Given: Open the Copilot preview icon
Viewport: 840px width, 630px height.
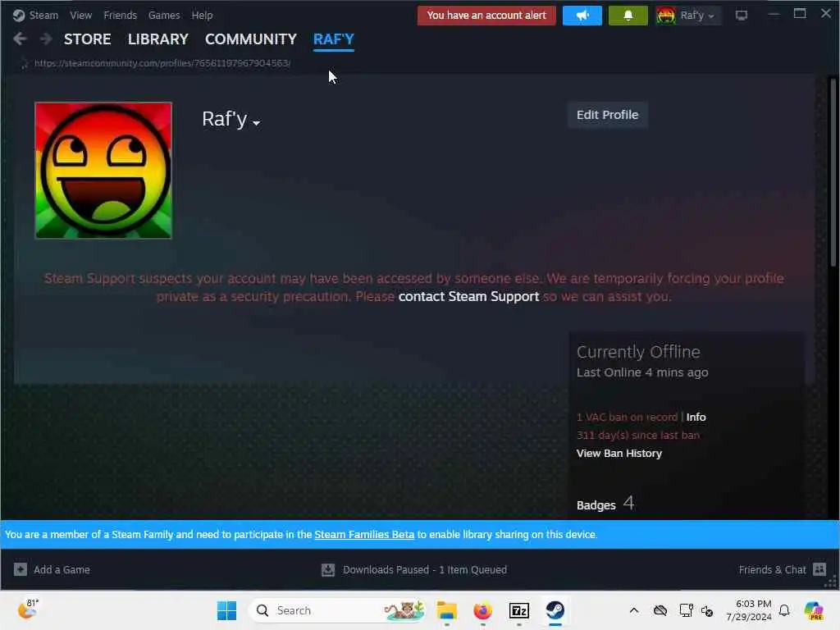Looking at the screenshot, I should click(x=814, y=610).
